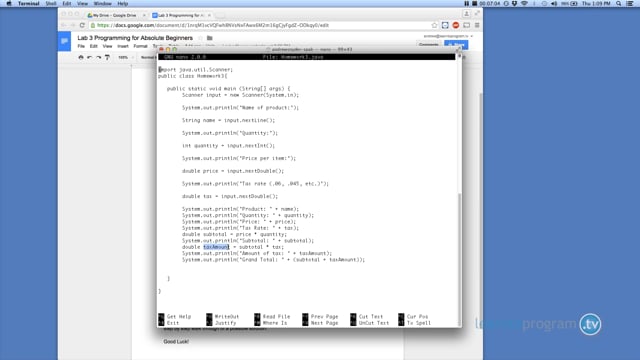Open the Window menu in the menu bar
This screenshot has width=640, height=360.
[102, 3]
